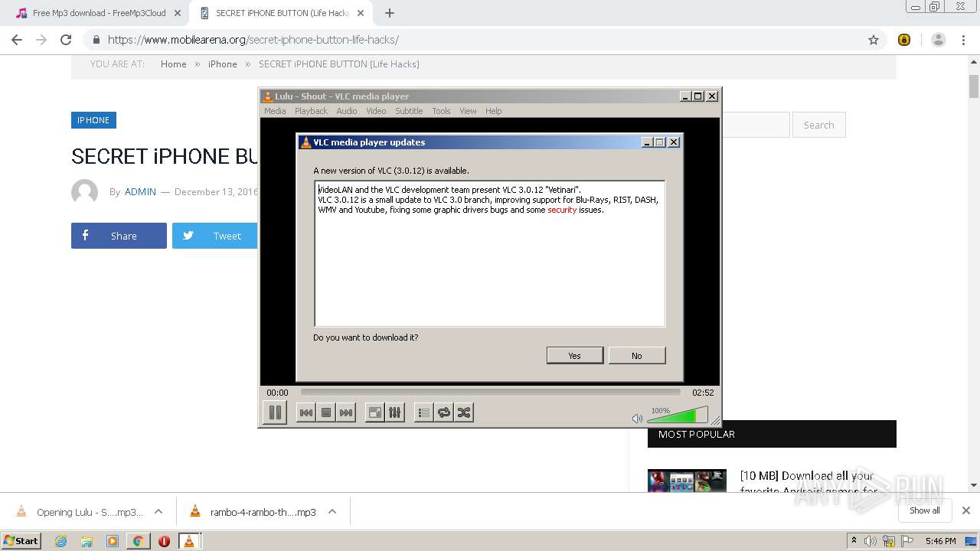The width and height of the screenshot is (980, 551).
Task: Open the VLC Help menu
Action: pyautogui.click(x=494, y=111)
